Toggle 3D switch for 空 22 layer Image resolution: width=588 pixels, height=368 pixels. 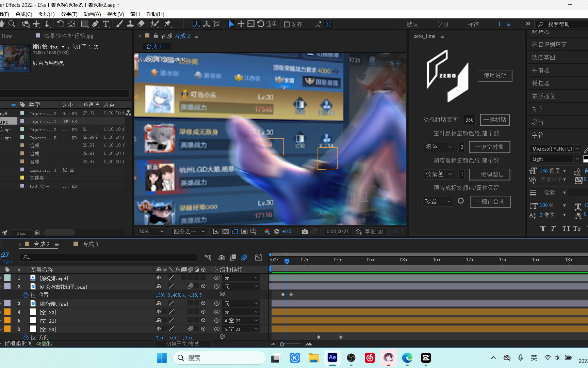coord(203,312)
